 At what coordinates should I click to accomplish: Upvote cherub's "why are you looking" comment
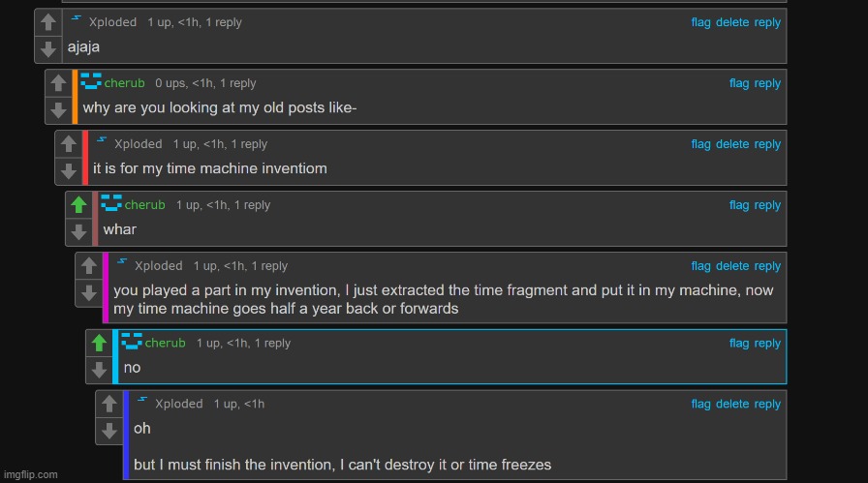[58, 83]
